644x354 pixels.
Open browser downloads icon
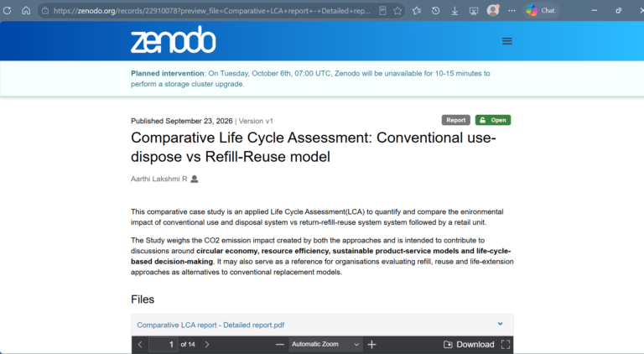(x=454, y=11)
